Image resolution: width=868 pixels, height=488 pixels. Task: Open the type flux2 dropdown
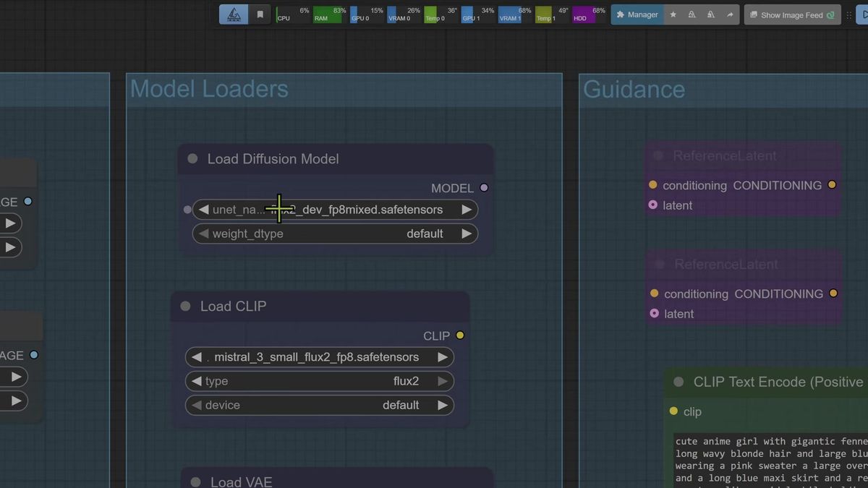tap(319, 381)
